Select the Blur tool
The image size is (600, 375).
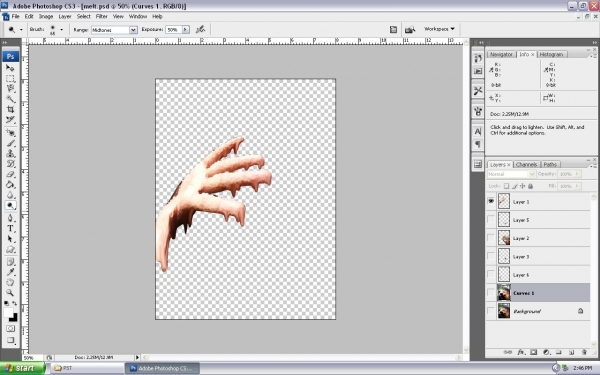[x=10, y=195]
